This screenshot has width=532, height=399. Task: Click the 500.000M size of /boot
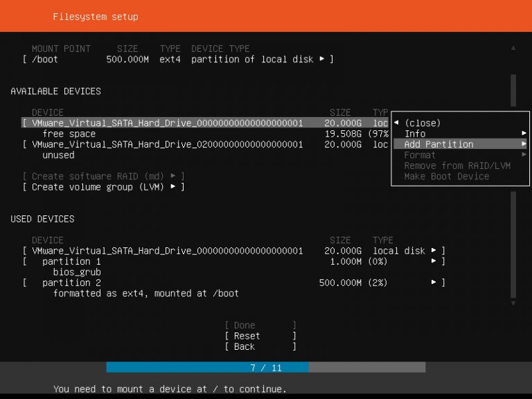tap(127, 60)
